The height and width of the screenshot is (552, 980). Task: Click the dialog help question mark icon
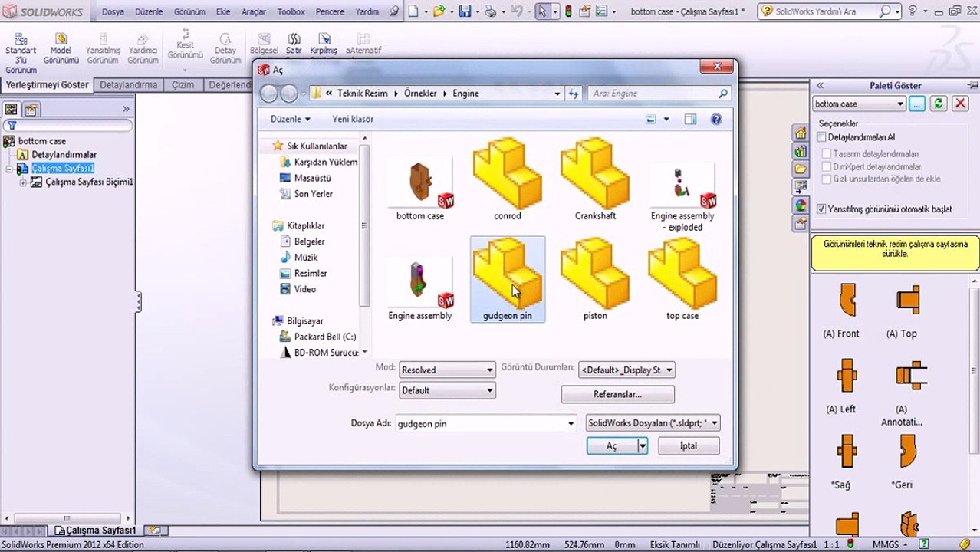(x=716, y=119)
